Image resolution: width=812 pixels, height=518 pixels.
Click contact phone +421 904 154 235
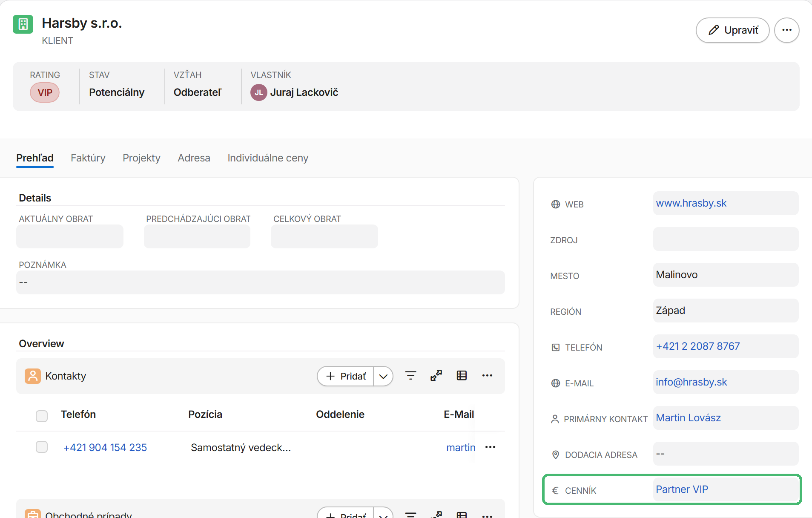[105, 448]
